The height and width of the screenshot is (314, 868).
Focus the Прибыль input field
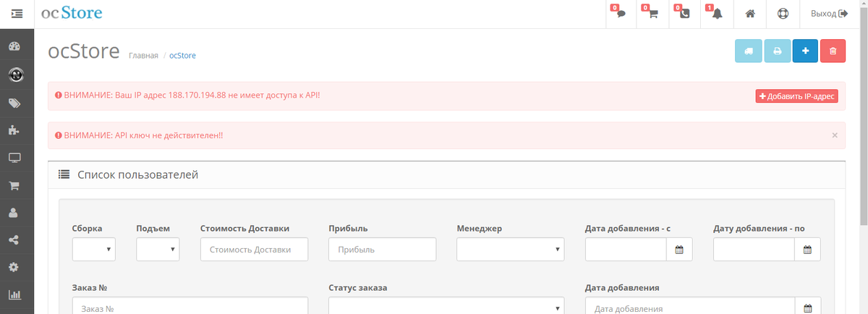click(382, 249)
